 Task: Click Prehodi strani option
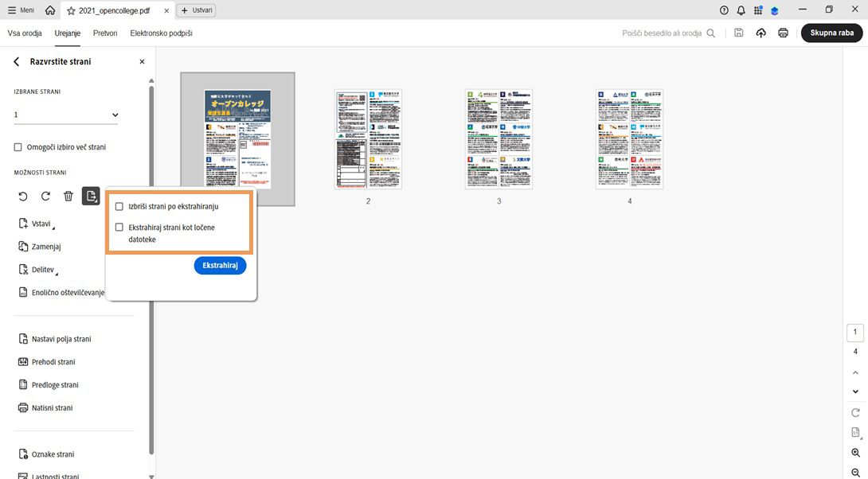(47, 362)
